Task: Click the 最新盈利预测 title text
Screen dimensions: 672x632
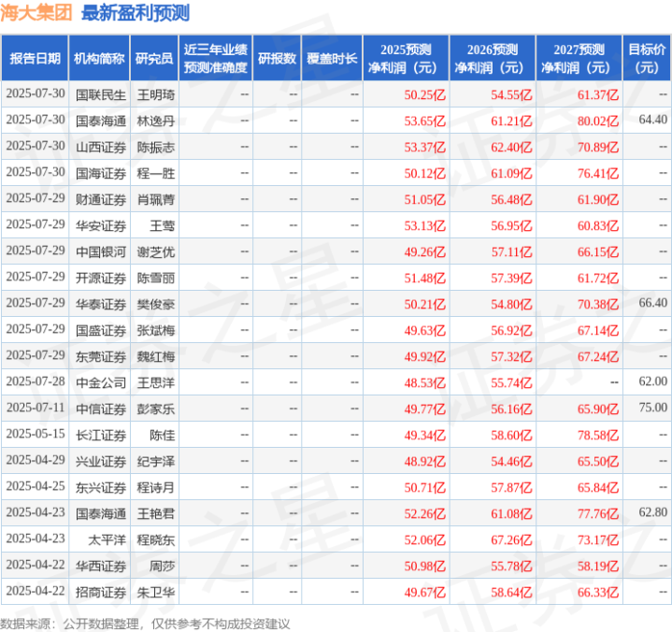Action: [x=136, y=13]
